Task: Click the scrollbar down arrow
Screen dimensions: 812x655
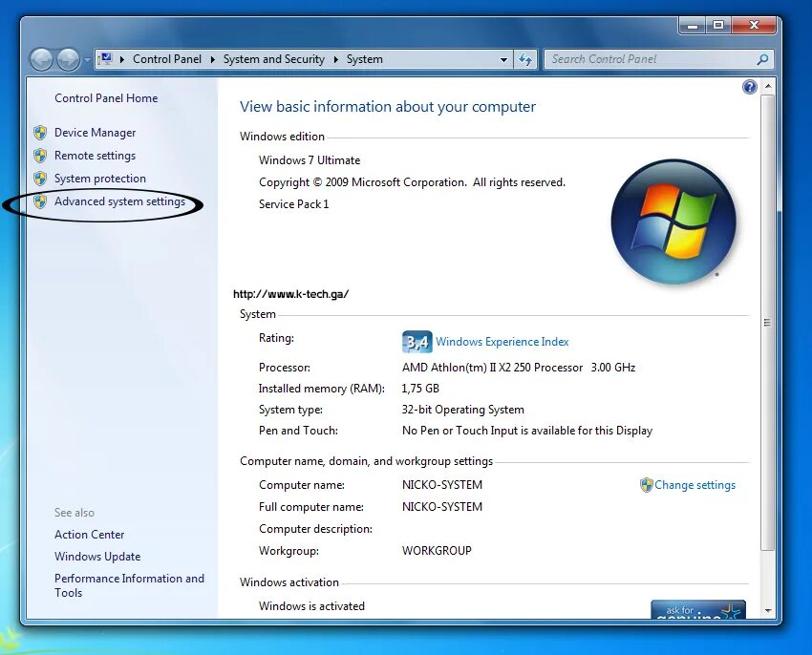Action: click(768, 611)
